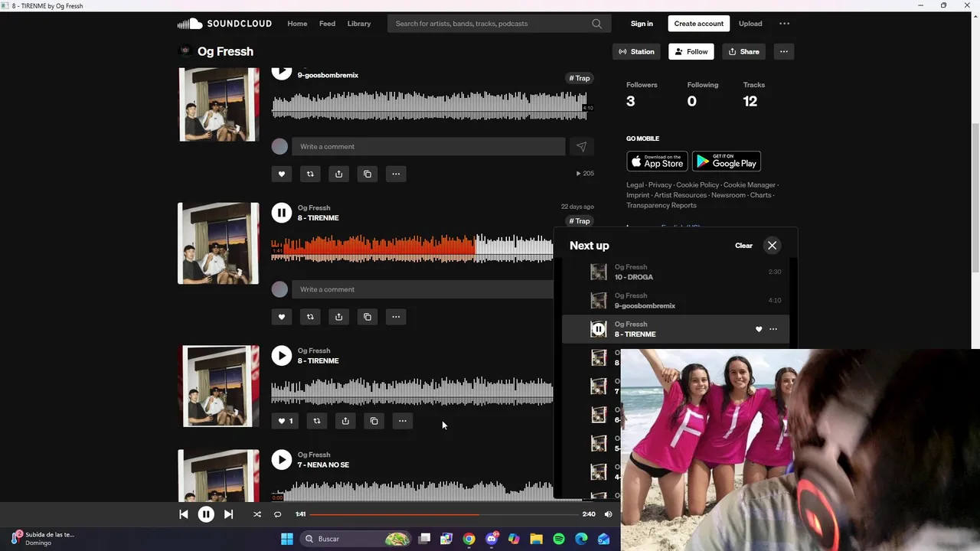Screen dimensions: 980x551
Task: Open Chrome from the taskbar
Action: (469, 539)
